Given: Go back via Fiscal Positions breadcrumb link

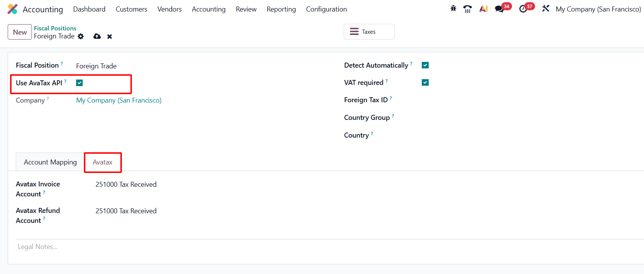Looking at the screenshot, I should 55,28.
